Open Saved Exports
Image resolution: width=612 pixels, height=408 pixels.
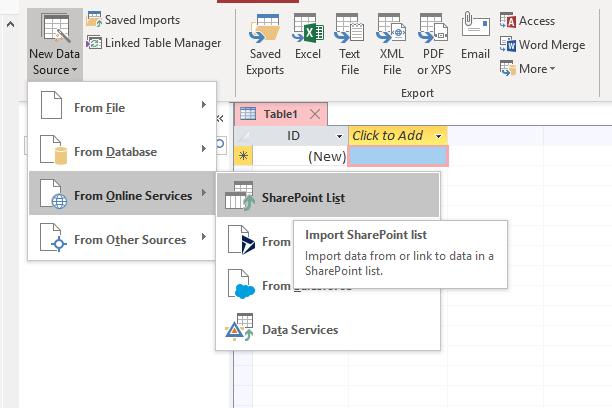point(265,44)
